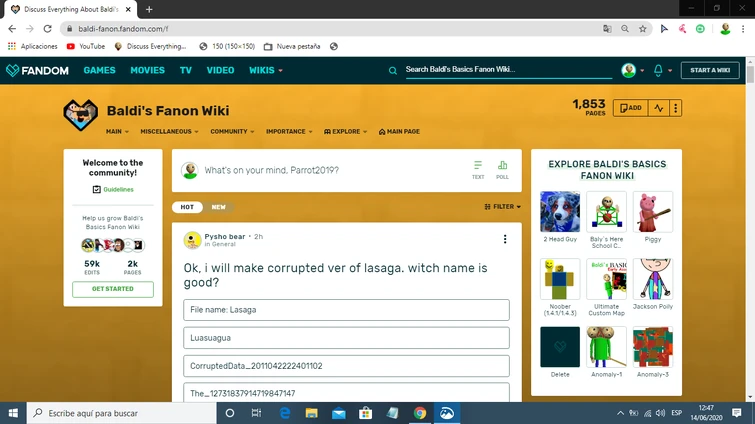Open the Mail app from the taskbar

[x=338, y=413]
